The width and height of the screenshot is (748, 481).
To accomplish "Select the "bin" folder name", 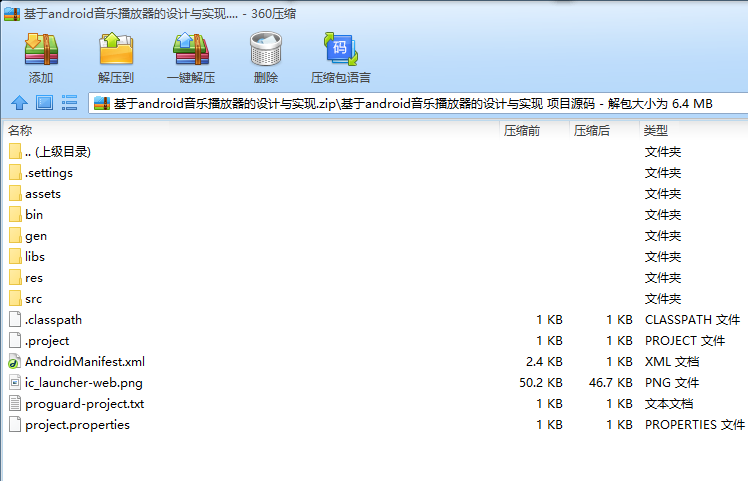I will pyautogui.click(x=34, y=215).
